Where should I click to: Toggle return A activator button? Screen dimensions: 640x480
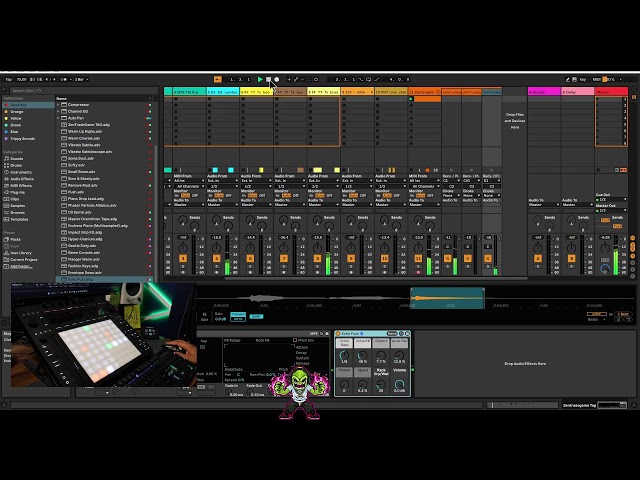[538, 258]
